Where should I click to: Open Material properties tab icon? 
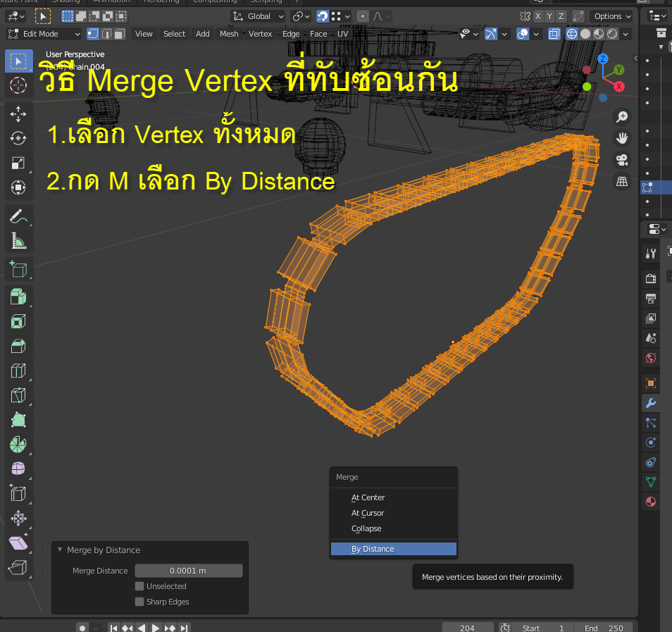(651, 502)
